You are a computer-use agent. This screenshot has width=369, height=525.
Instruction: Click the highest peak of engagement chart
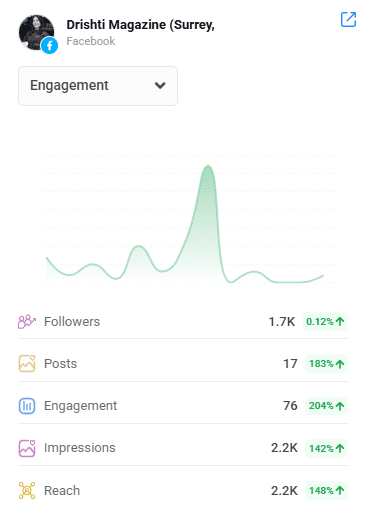pos(208,166)
